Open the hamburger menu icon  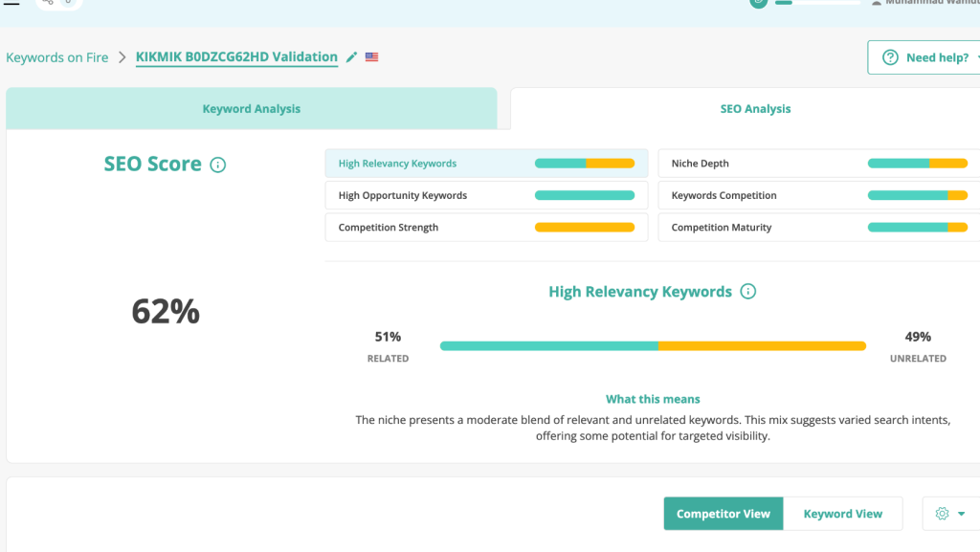coord(11,3)
